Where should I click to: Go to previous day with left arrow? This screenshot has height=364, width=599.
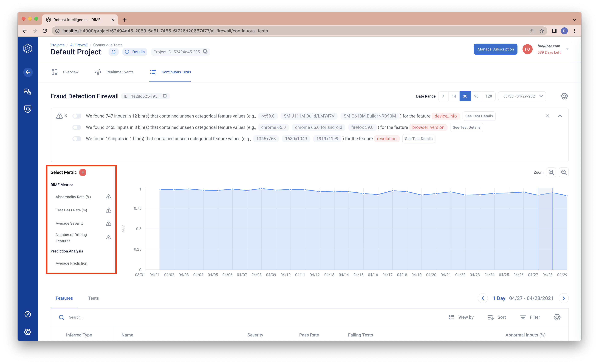coord(483,298)
